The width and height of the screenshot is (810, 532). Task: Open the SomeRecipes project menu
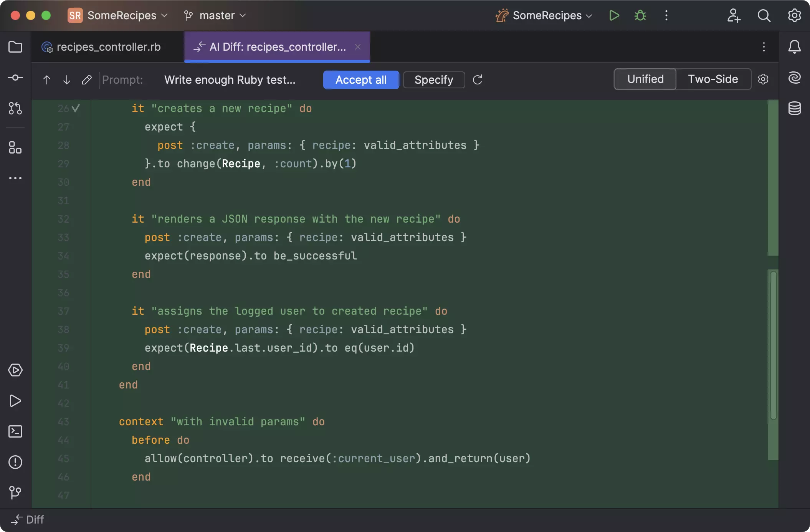point(117,15)
